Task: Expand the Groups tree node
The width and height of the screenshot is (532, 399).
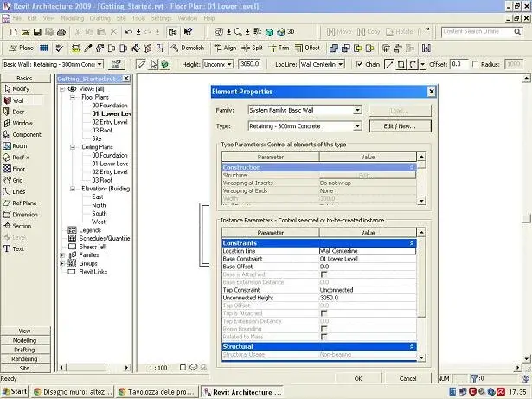Action: (x=62, y=263)
